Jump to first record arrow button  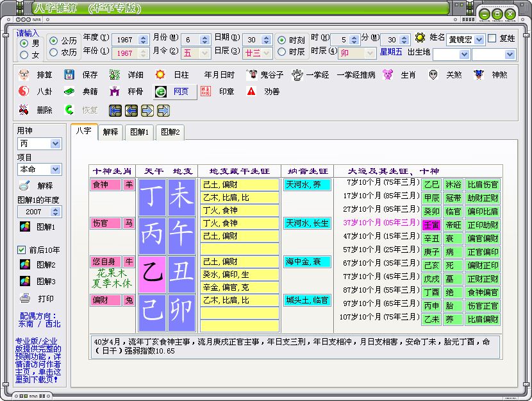point(115,110)
